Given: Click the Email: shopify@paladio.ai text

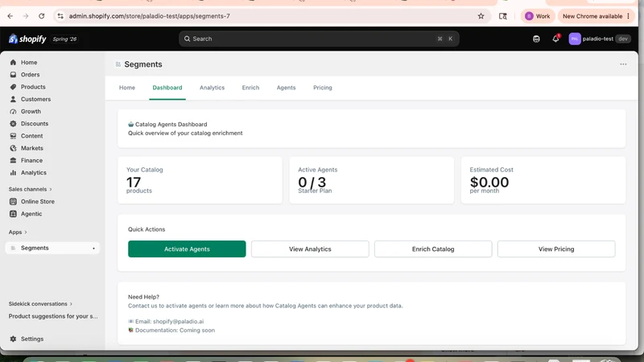Looking at the screenshot, I should coord(169,322).
